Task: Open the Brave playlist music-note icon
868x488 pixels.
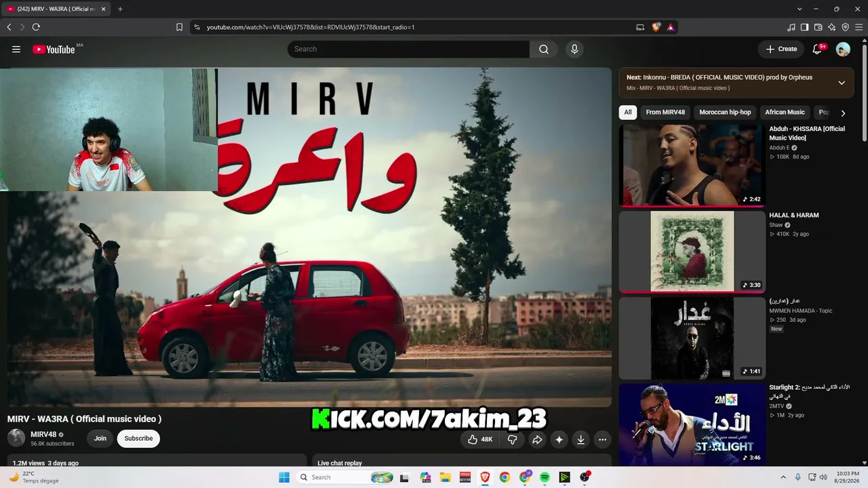Action: [x=791, y=27]
